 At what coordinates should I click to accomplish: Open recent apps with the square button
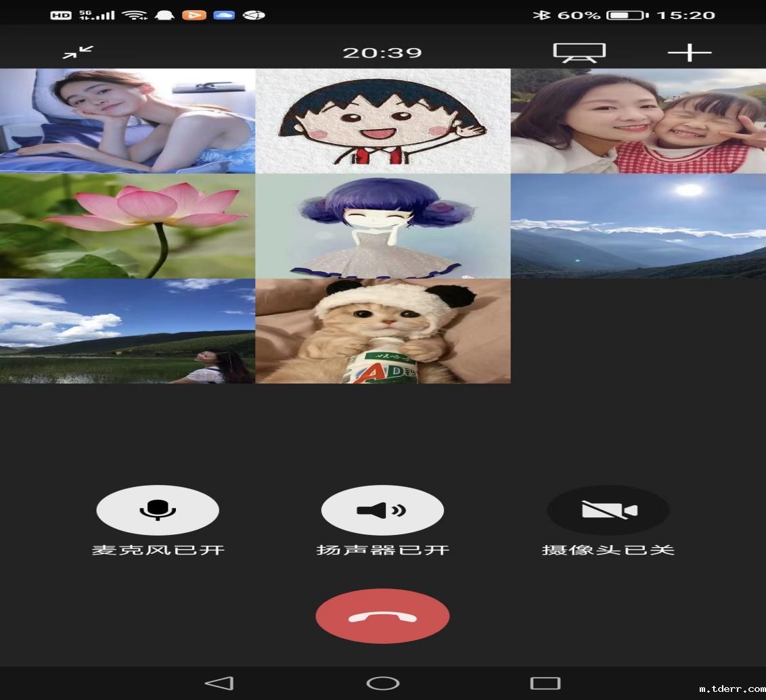545,683
